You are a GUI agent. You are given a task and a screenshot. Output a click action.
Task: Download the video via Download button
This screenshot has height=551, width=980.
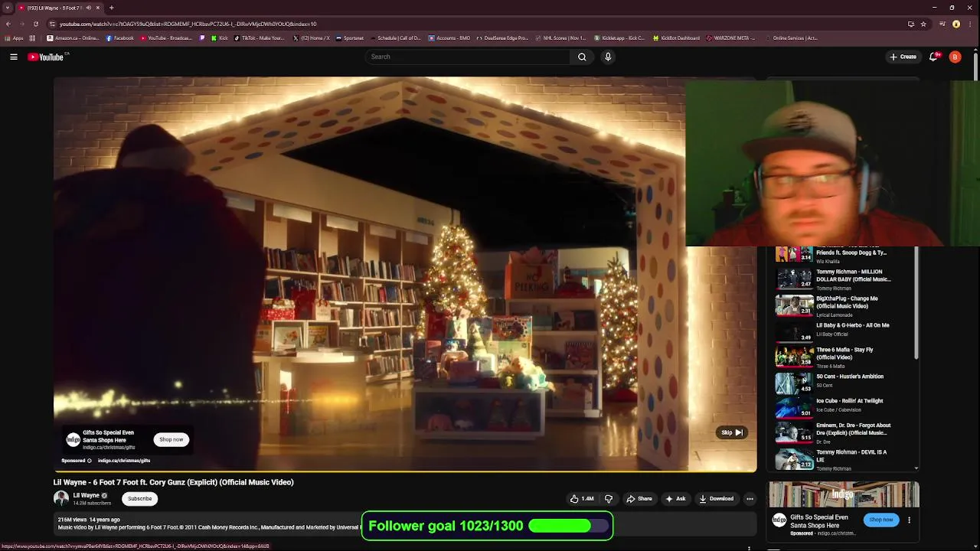tap(717, 498)
